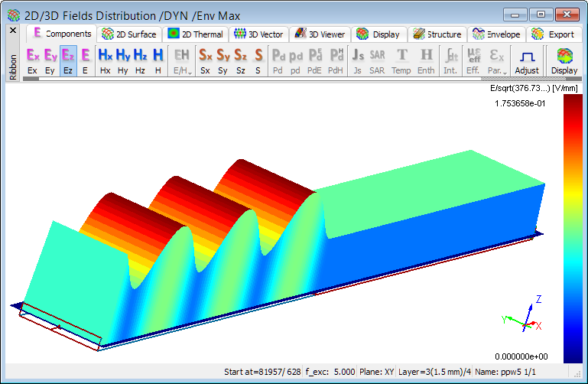Switch to the 2D Thermal tab
Viewport: 588px width, 384px height.
(196, 34)
